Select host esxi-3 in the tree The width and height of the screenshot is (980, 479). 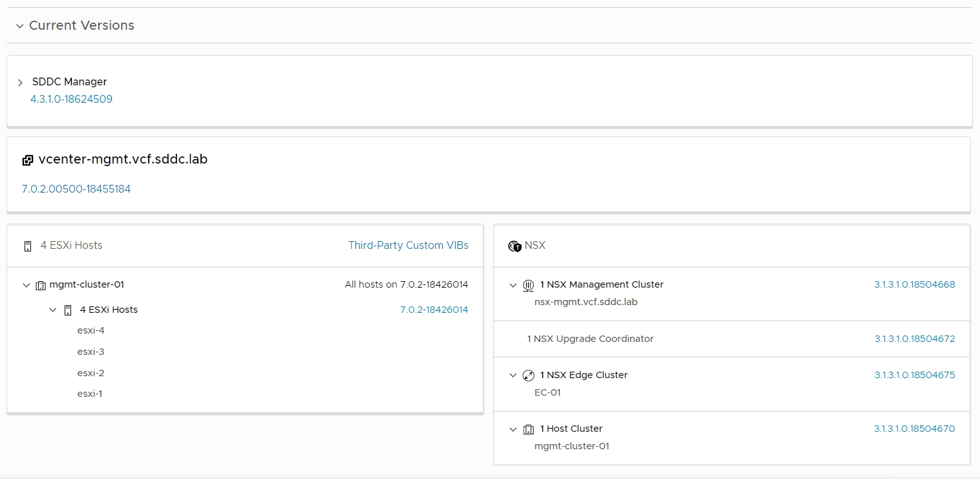[x=91, y=352]
